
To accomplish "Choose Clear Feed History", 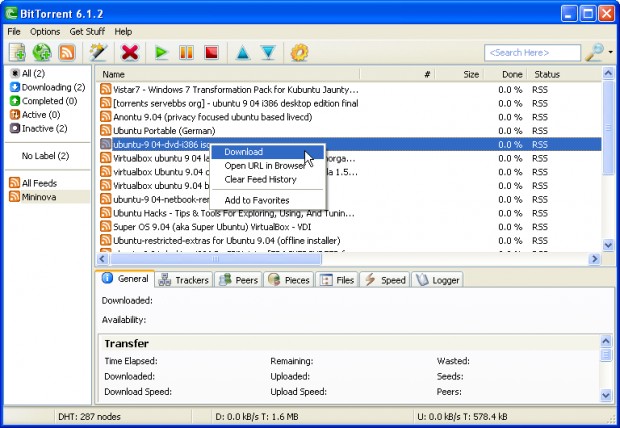I will click(268, 180).
